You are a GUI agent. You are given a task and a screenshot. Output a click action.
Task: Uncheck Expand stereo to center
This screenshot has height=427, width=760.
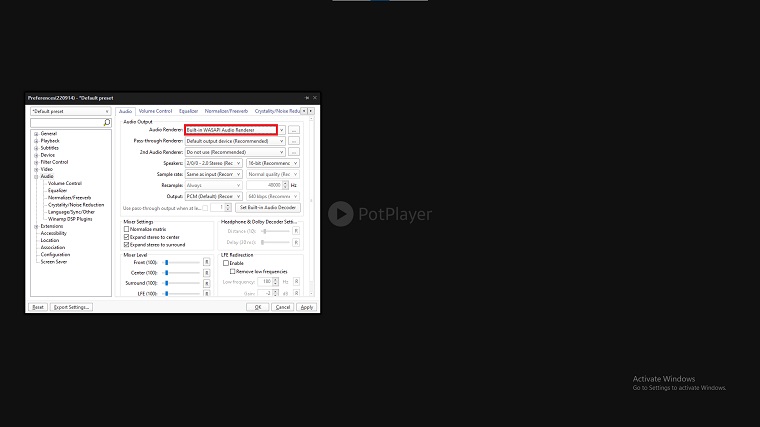[x=127, y=237]
